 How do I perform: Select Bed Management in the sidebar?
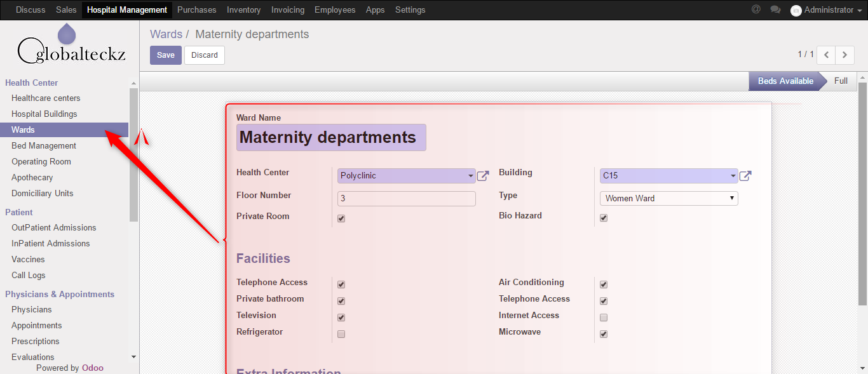click(44, 145)
